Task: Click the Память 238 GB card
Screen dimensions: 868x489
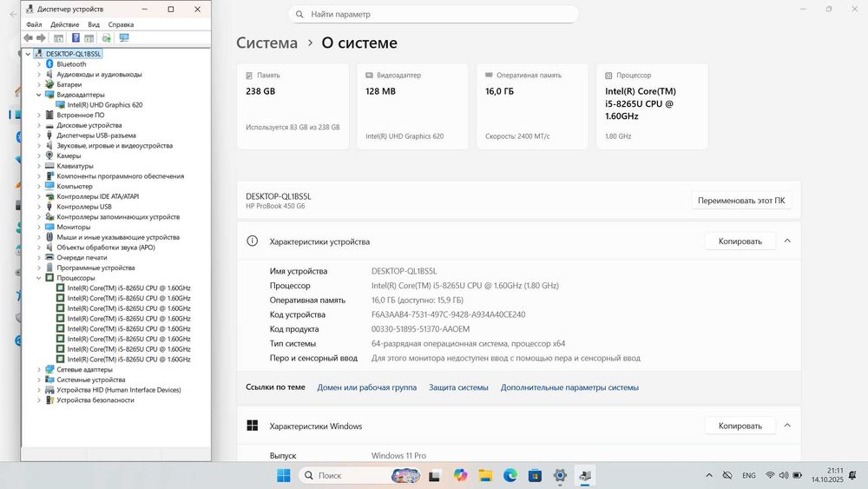Action: click(293, 106)
